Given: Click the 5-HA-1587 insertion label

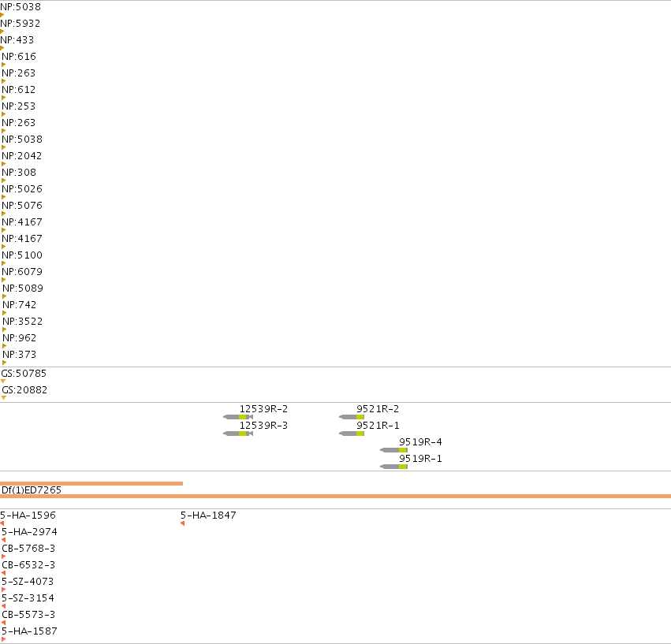Looking at the screenshot, I should [x=29, y=631].
